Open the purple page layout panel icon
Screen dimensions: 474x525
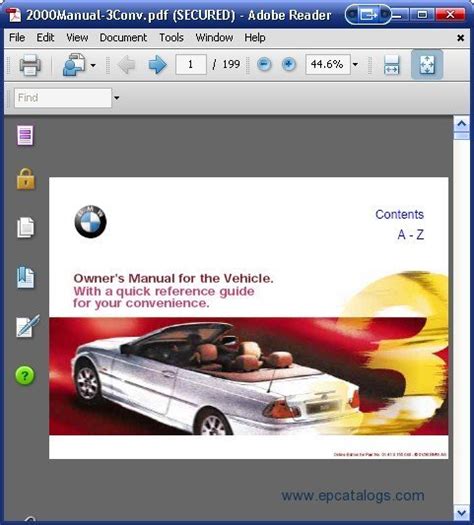coord(25,135)
